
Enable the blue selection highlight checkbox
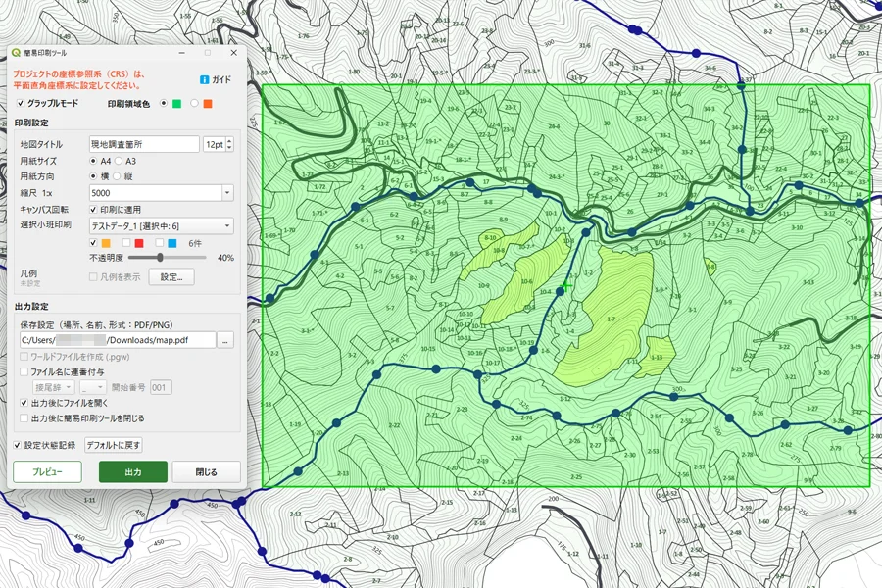click(x=160, y=242)
